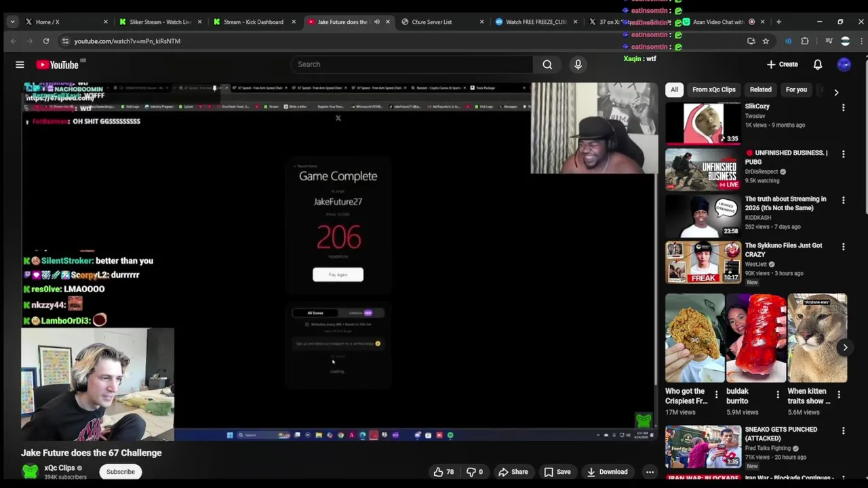Switch to the Home / X tab
868x488 pixels.
66,22
